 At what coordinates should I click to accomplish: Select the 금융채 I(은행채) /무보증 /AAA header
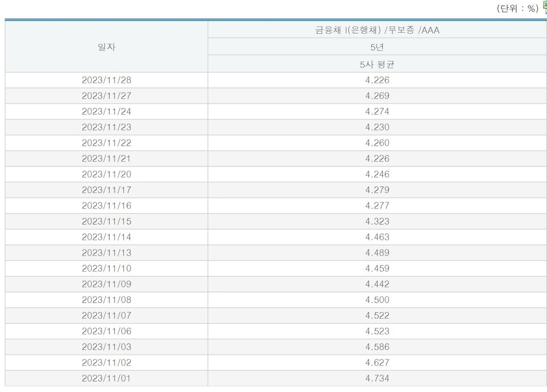tap(377, 30)
